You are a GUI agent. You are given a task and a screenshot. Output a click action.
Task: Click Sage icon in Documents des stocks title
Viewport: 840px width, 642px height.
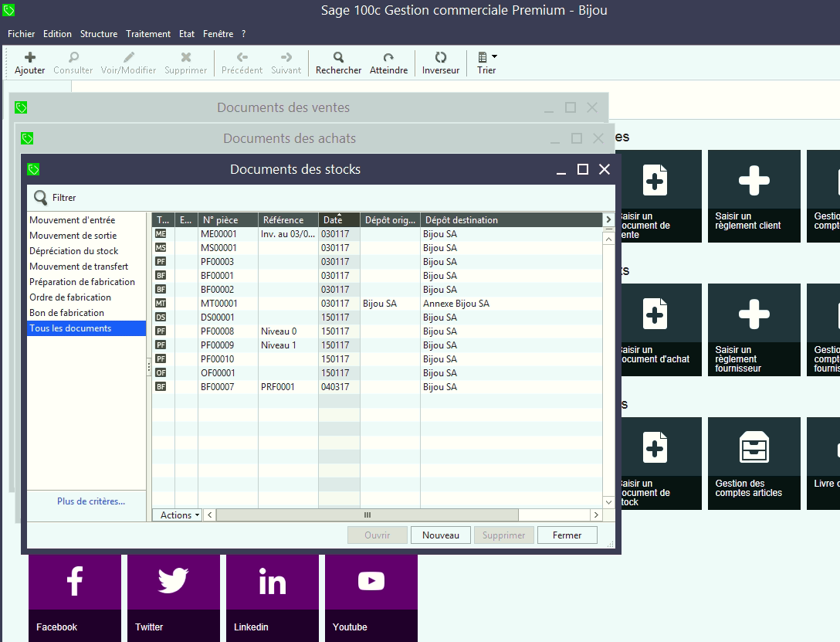[x=33, y=169]
